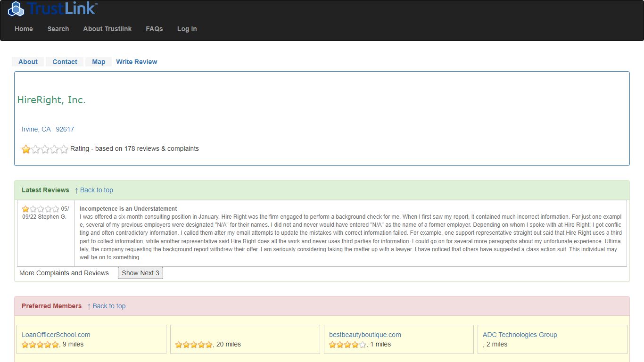644x362 pixels.
Task: Open the Home menu item
Action: point(24,29)
